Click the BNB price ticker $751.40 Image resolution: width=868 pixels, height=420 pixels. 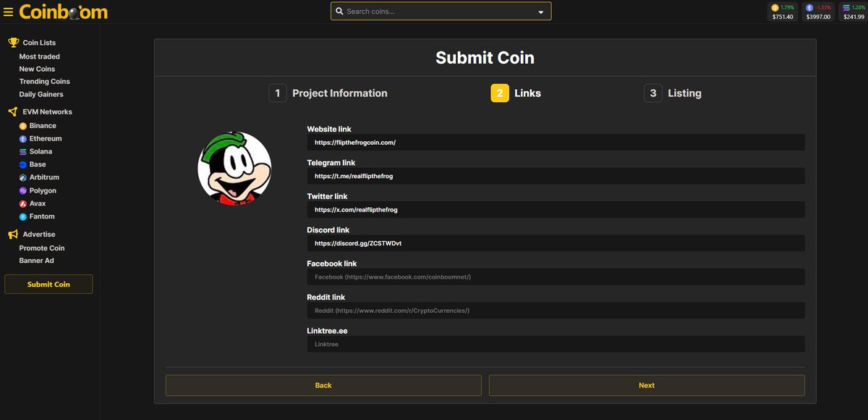click(783, 12)
